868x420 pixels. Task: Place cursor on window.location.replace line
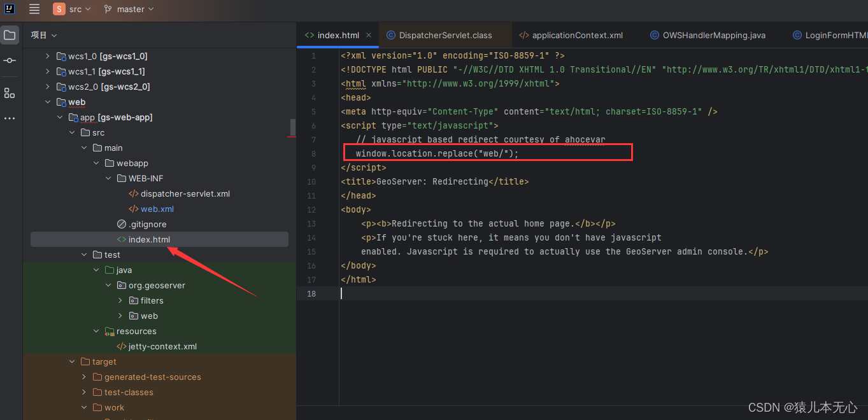pos(437,153)
